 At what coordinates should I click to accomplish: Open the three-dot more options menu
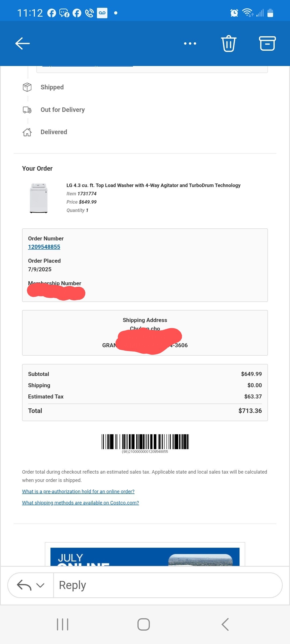(190, 43)
